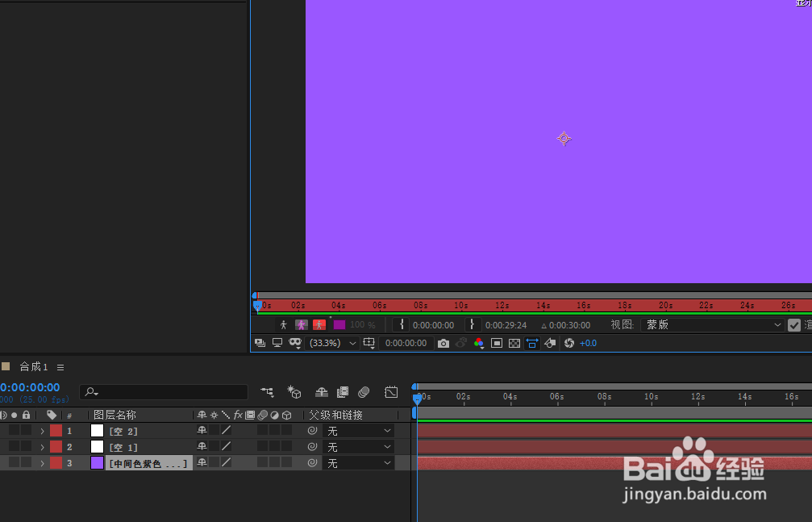Open the 合成1 panel menu

[x=60, y=368]
